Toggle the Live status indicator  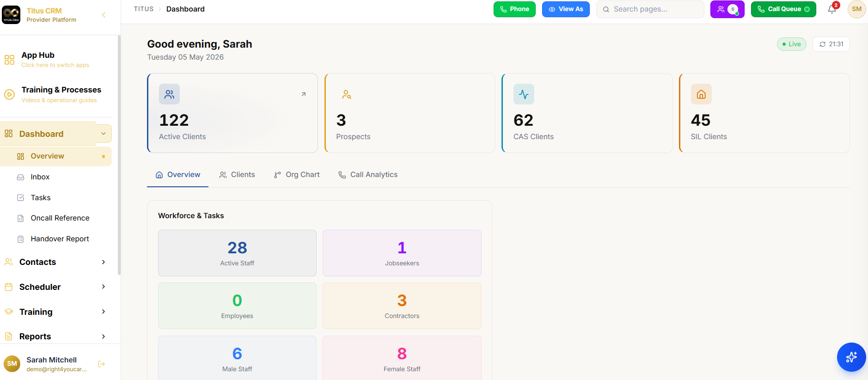[791, 44]
